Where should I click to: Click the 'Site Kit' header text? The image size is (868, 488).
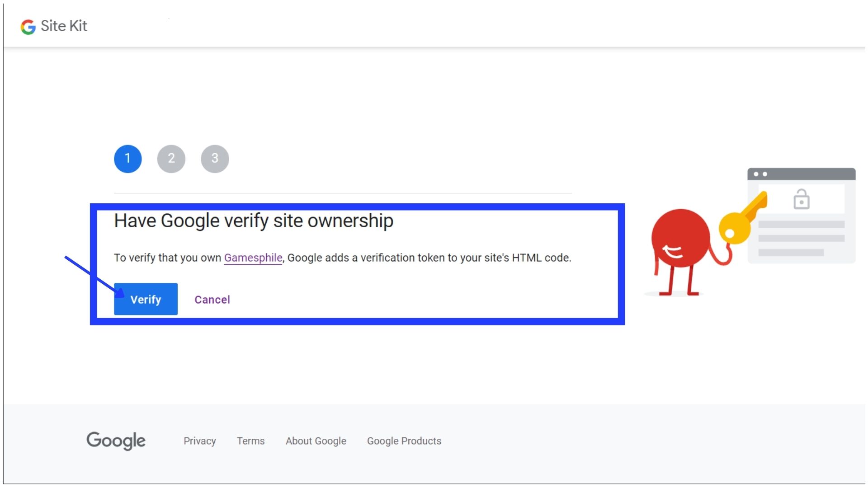64,26
